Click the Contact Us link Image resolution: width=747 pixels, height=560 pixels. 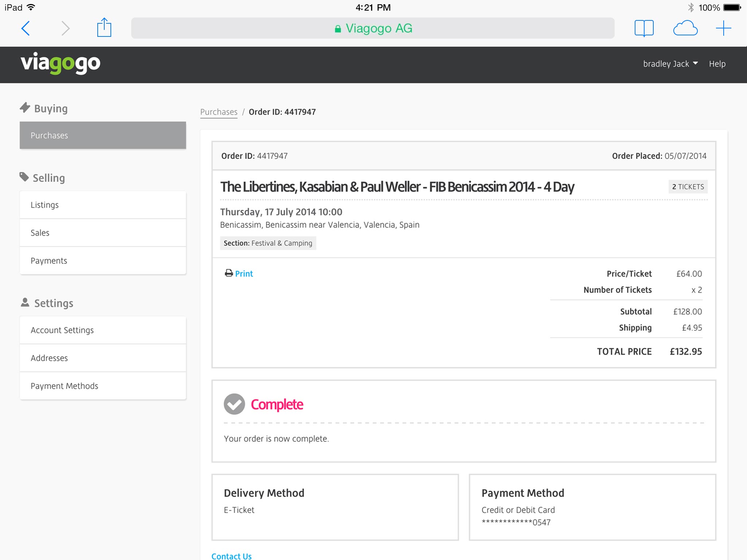click(x=232, y=556)
